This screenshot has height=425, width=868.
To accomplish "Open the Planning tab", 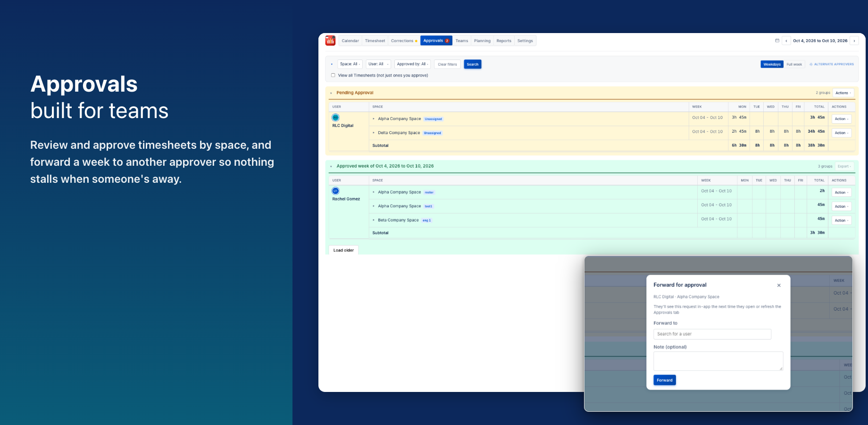I will point(482,41).
